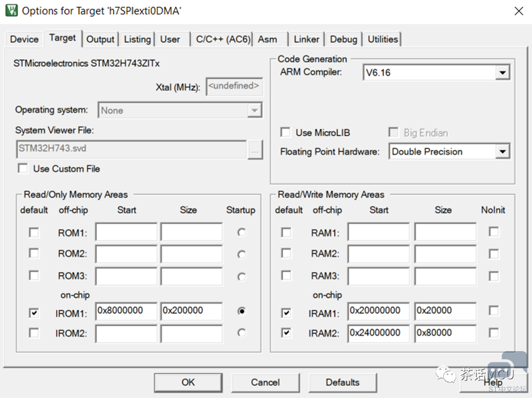Edit the IROM1 Size value 0x200000
The height and width of the screenshot is (398, 532).
coord(192,311)
